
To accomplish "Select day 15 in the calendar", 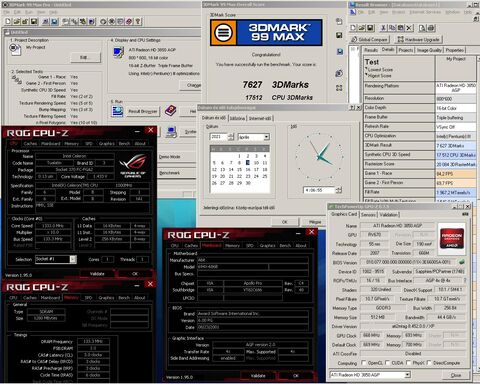I will click(239, 170).
